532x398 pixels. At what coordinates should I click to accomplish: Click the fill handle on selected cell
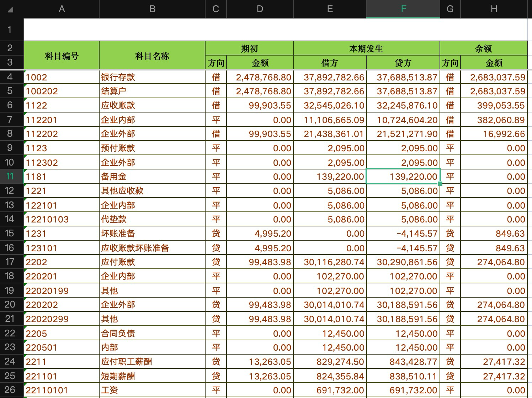coord(440,183)
